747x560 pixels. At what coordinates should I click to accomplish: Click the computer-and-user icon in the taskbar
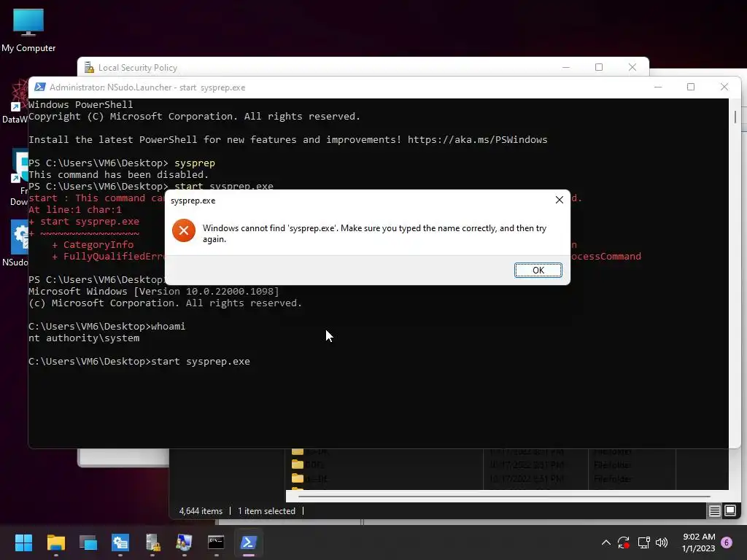(185, 542)
